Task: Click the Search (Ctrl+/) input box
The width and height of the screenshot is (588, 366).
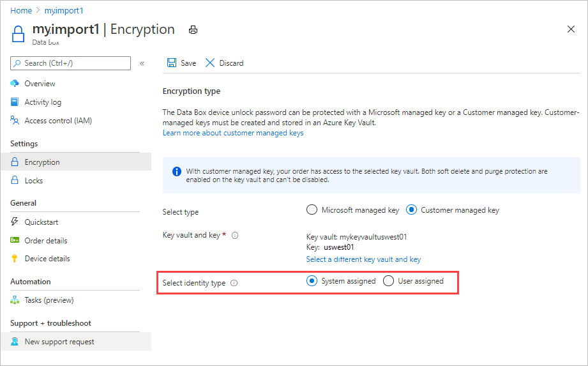Action: coord(70,63)
